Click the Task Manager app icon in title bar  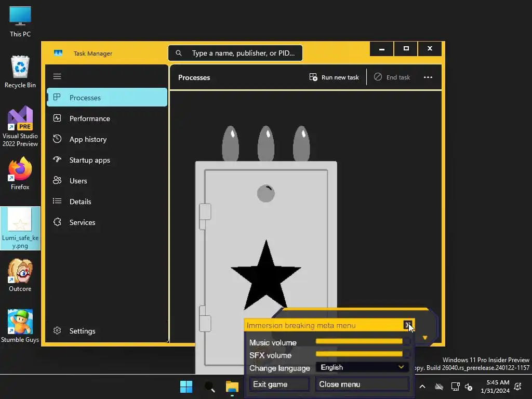click(58, 53)
